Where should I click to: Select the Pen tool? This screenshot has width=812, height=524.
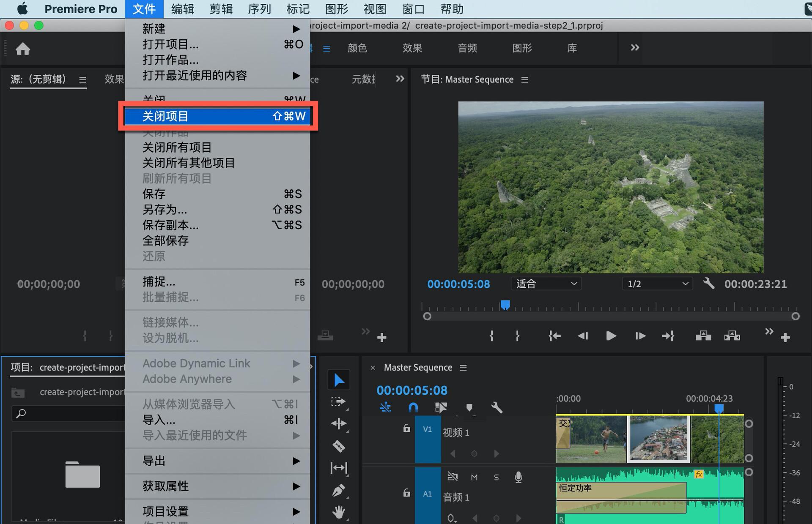click(x=339, y=490)
